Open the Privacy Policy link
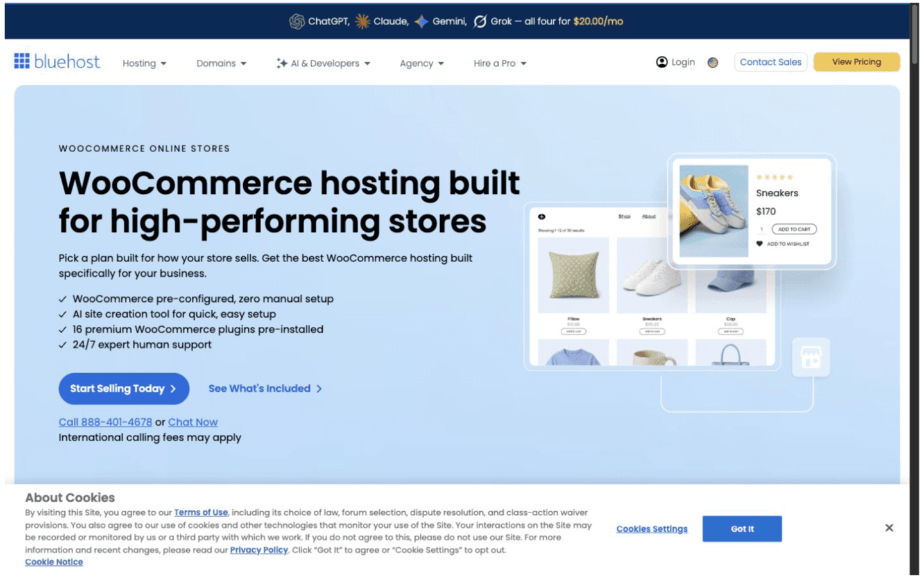Image resolution: width=924 pixels, height=578 pixels. pyautogui.click(x=259, y=550)
